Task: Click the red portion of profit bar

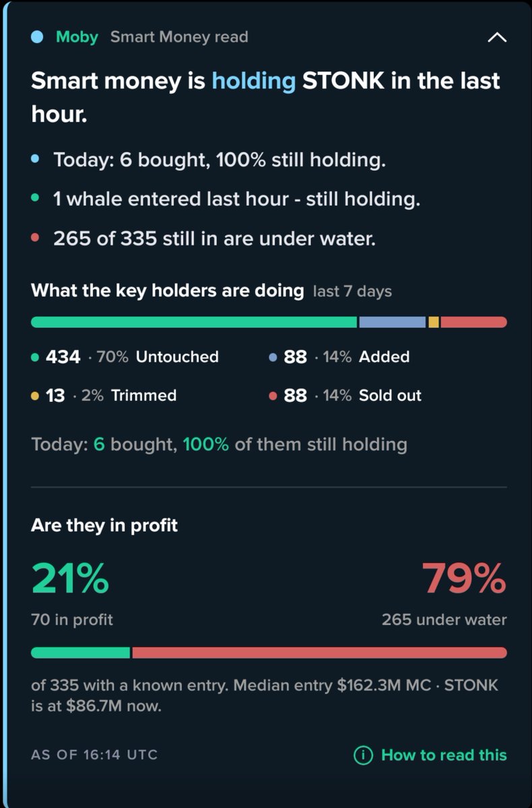Action: pos(319,652)
